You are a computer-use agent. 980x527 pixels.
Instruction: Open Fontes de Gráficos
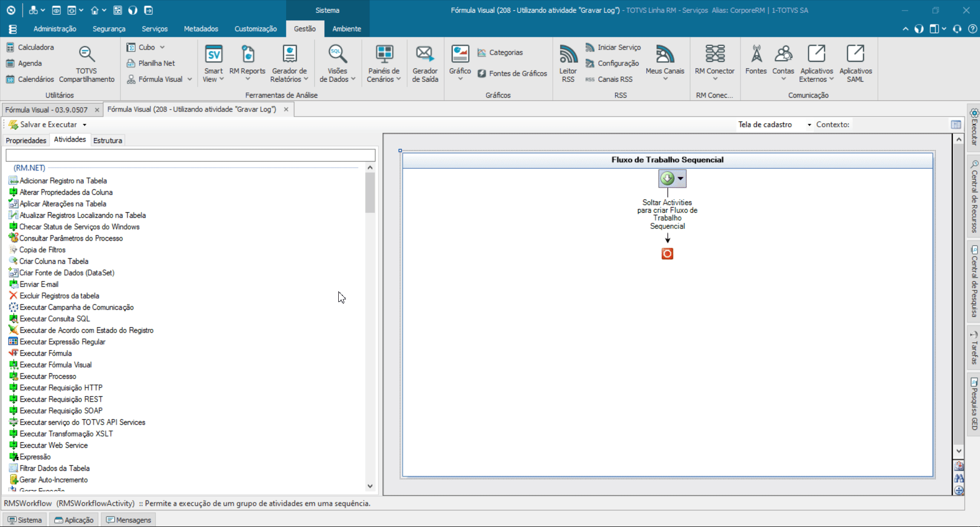pos(512,74)
